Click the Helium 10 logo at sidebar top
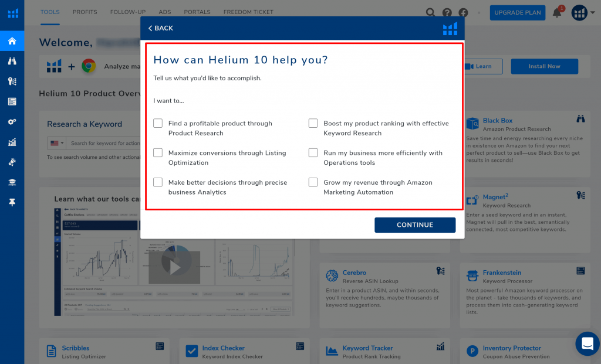 [13, 13]
